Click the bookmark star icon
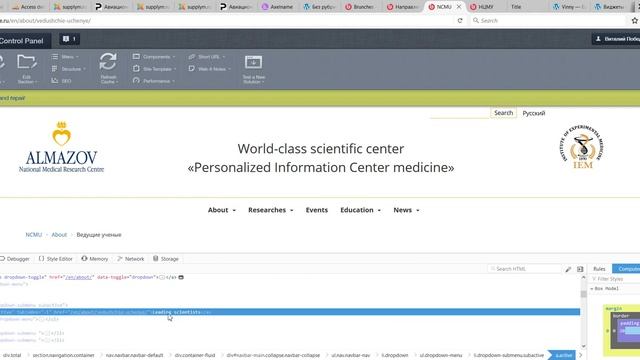640x360 pixels. point(634,20)
